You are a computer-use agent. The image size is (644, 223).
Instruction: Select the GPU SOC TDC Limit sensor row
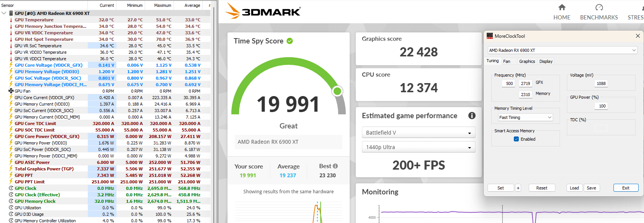[x=105, y=130]
